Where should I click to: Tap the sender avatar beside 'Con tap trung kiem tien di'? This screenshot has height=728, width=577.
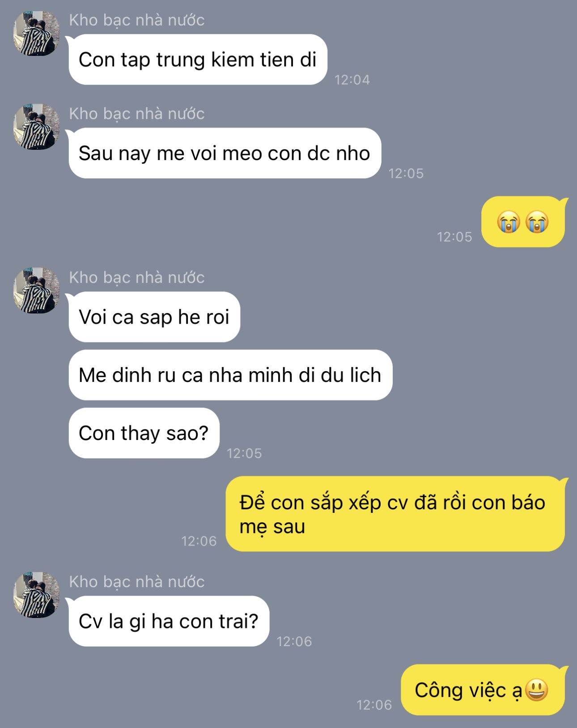tap(37, 34)
